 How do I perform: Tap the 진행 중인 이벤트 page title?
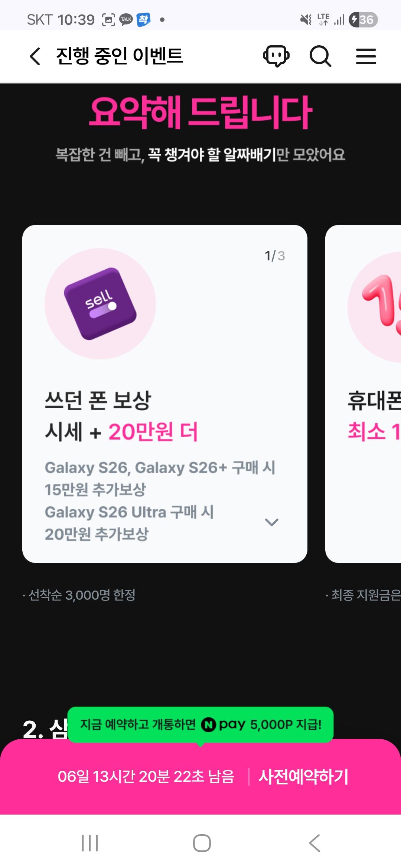point(120,56)
